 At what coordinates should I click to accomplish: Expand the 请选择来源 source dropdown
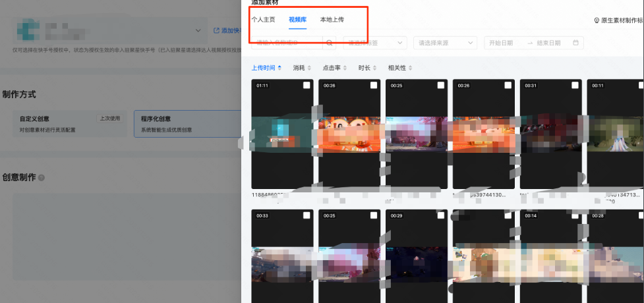(x=445, y=43)
